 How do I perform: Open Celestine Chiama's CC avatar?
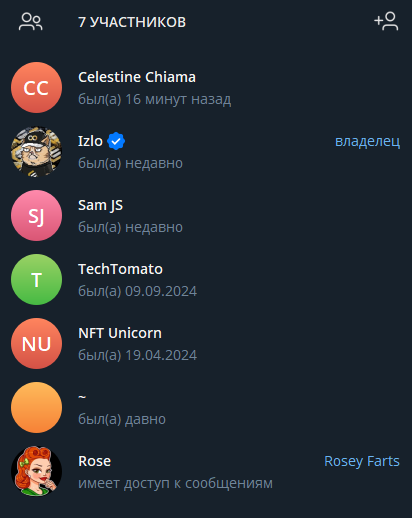click(x=36, y=88)
